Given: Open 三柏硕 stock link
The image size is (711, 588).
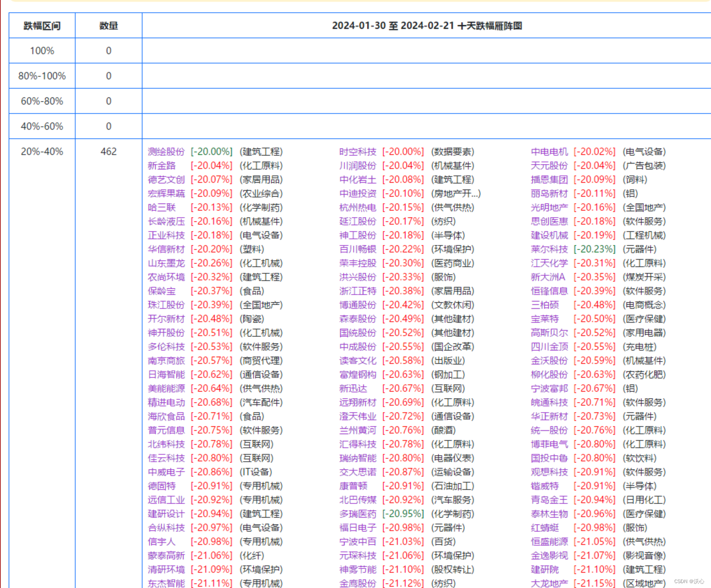Looking at the screenshot, I should coord(545,305).
